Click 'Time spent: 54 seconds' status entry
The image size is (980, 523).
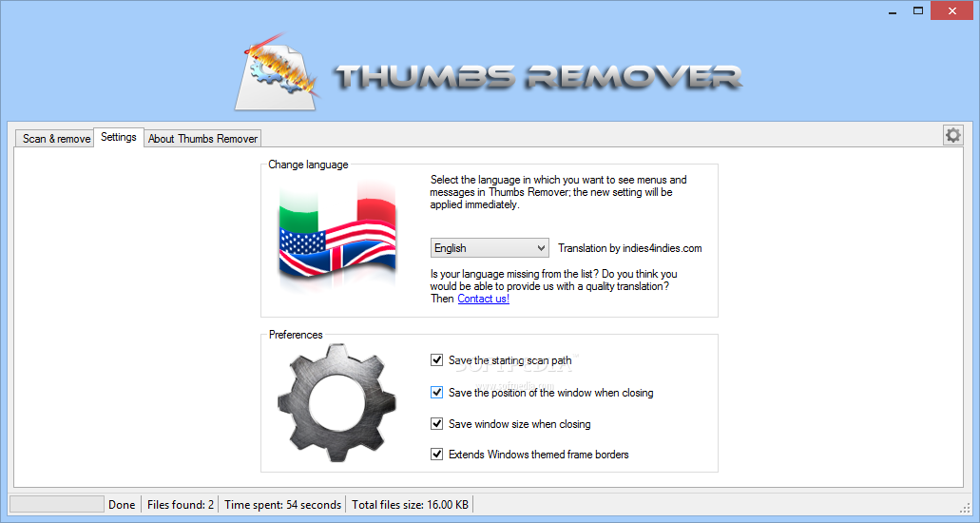(x=282, y=505)
